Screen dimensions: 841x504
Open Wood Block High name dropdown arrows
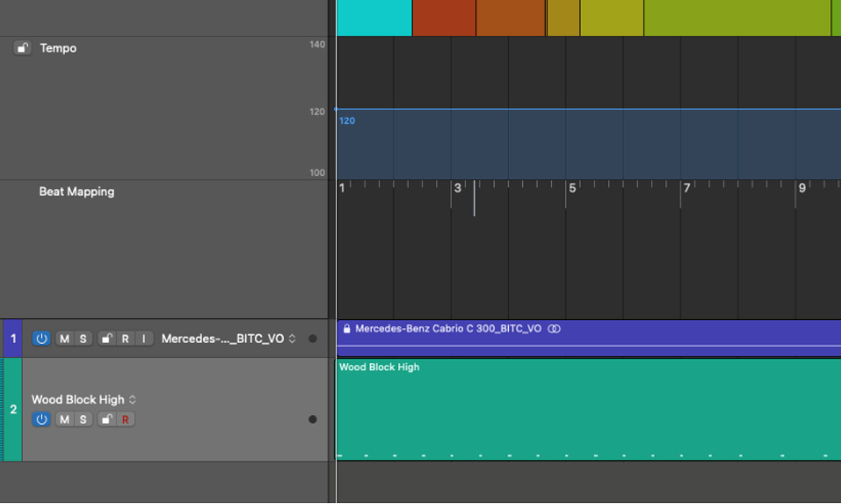[132, 400]
